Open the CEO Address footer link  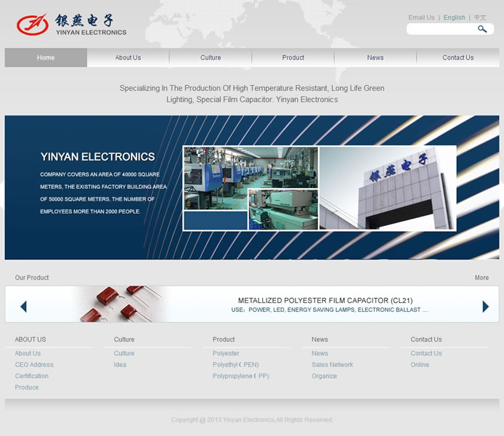(x=34, y=365)
